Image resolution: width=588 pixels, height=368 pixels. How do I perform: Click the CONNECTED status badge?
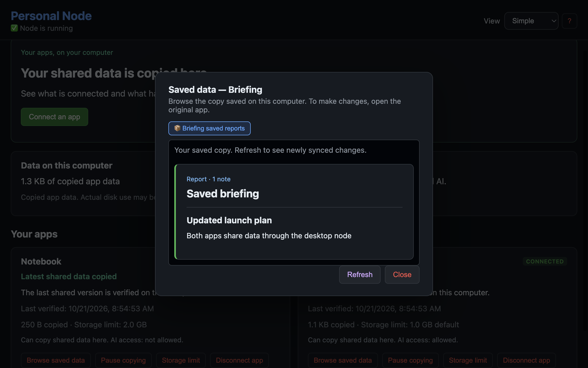[545, 262]
